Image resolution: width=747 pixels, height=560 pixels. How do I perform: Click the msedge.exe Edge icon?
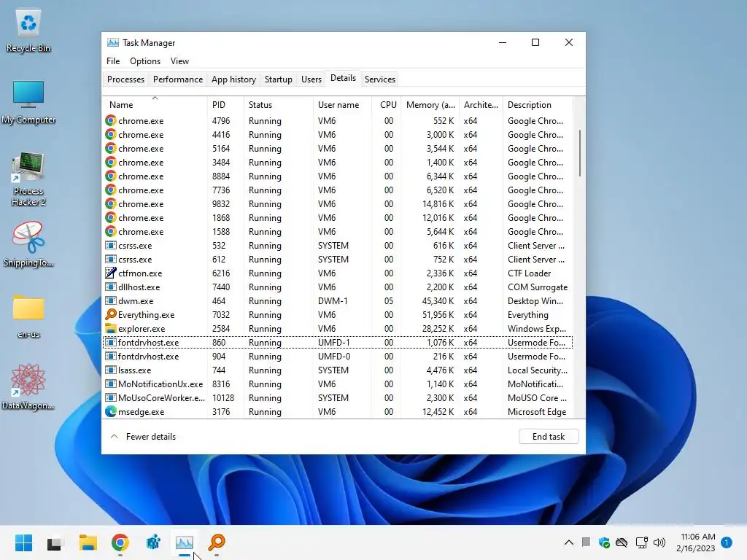click(111, 412)
